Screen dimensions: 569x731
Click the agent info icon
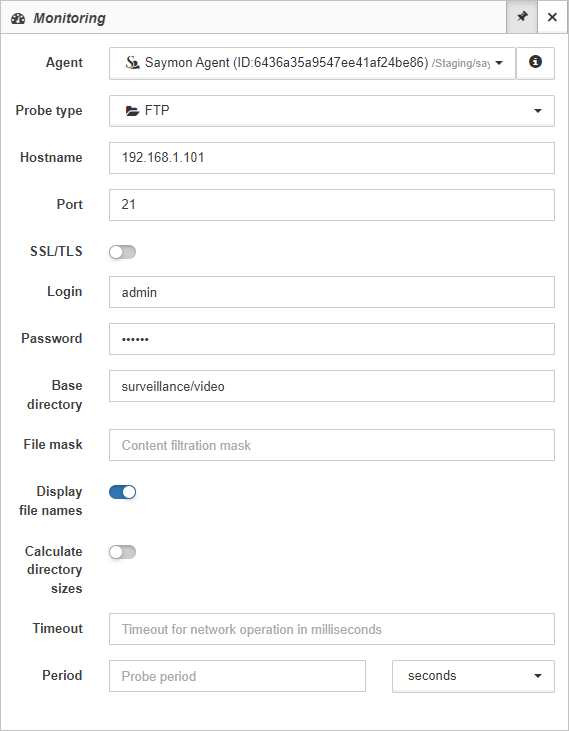pyautogui.click(x=535, y=62)
